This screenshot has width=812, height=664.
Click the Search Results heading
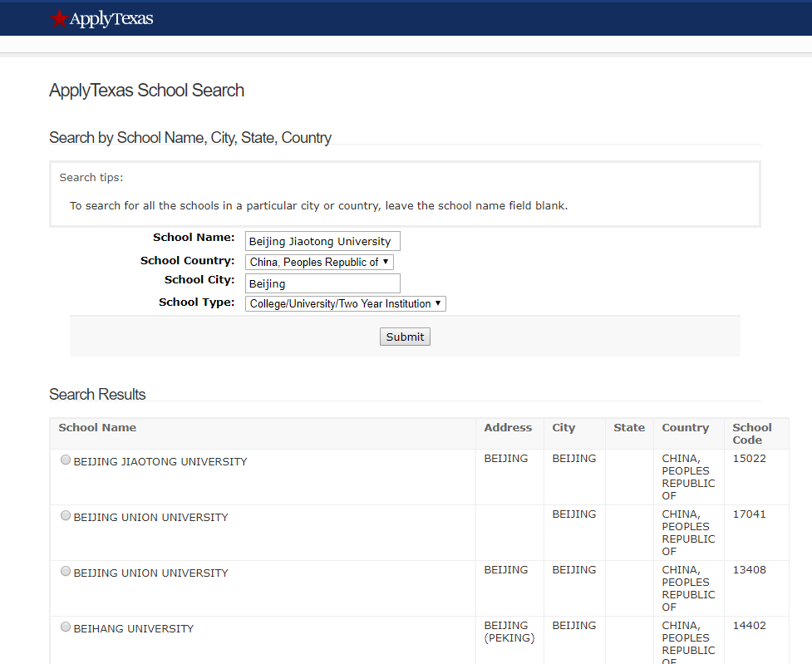click(x=97, y=394)
